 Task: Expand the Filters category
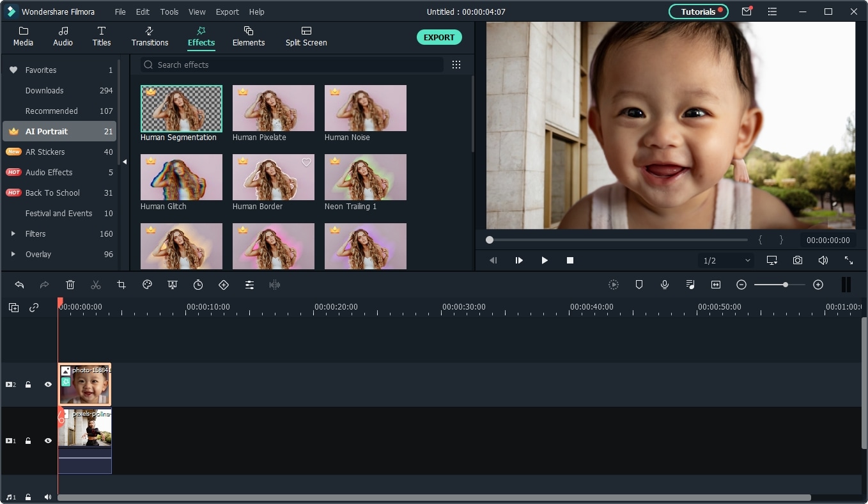coord(13,233)
